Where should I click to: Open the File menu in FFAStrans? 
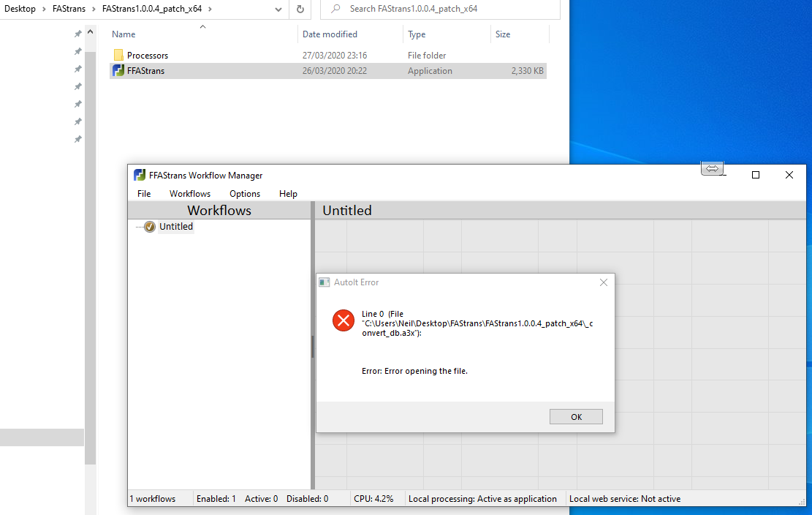coord(144,194)
